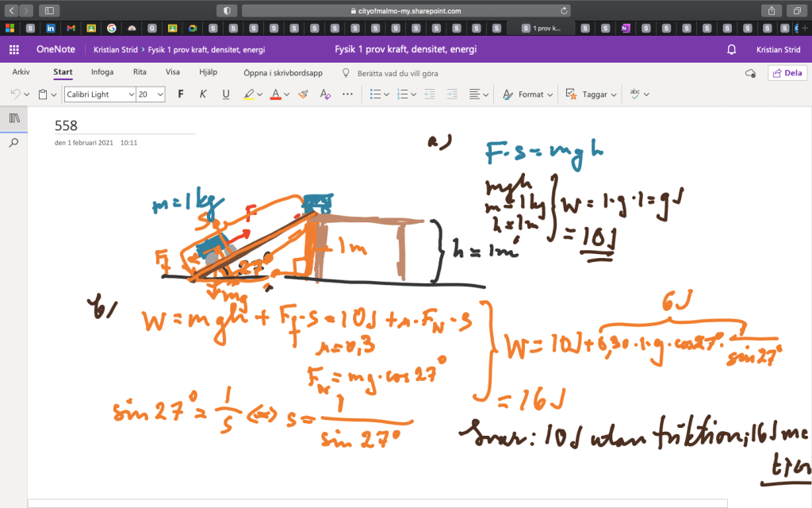Decrease the paragraph indent
The height and width of the screenshot is (508, 812).
[429, 94]
